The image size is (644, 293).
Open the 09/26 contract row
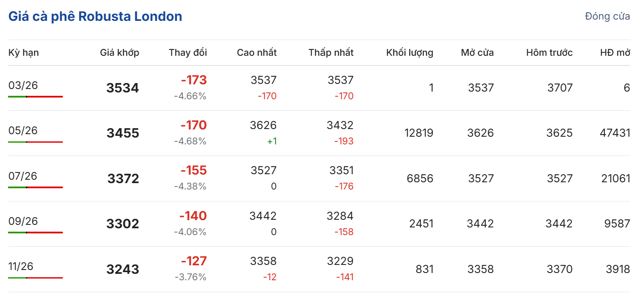23,221
